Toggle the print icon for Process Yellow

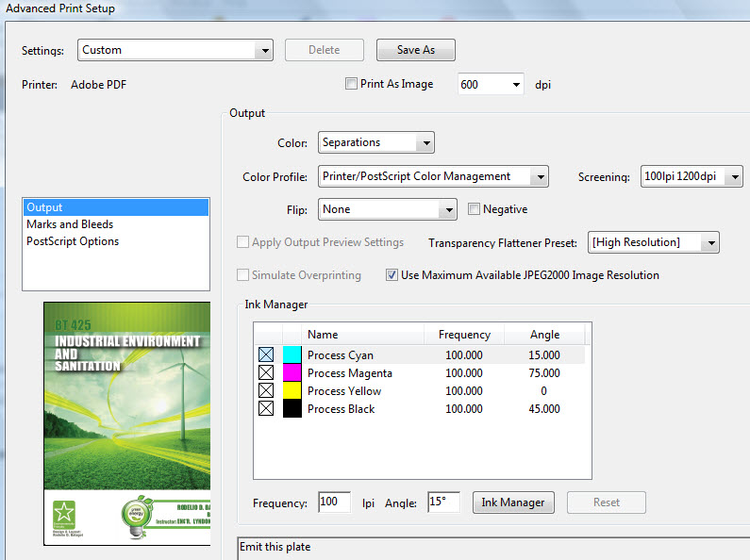(266, 390)
